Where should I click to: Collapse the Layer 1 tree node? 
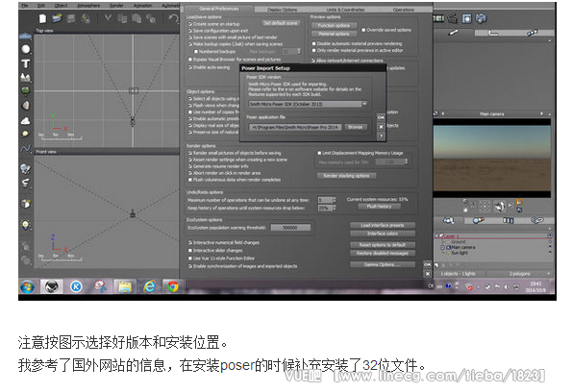(436, 236)
